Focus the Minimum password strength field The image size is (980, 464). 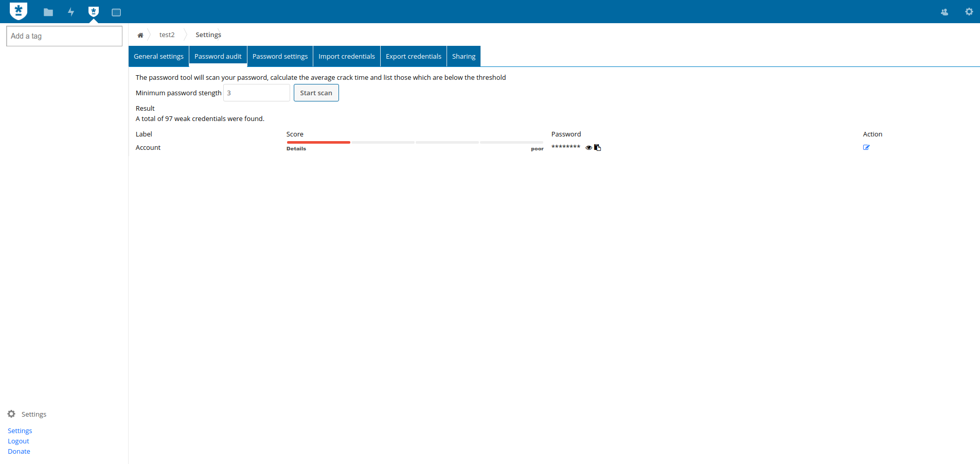tap(257, 93)
